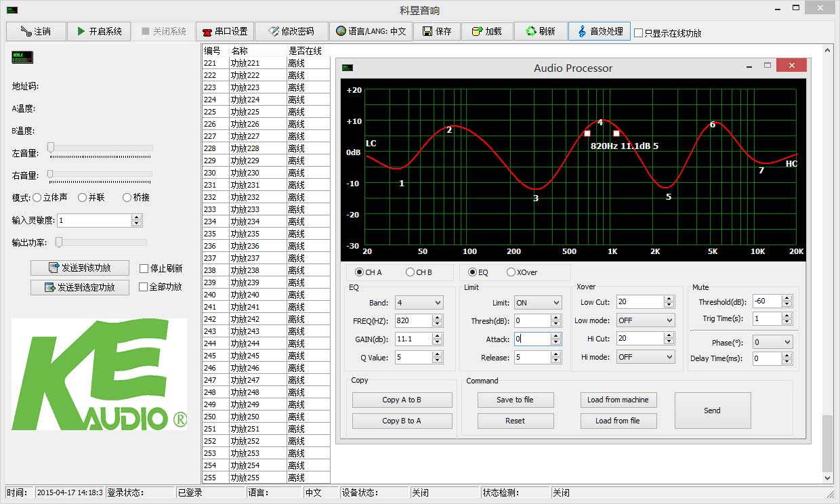This screenshot has width=840, height=504.
Task: Open 串口设置 serial port settings telephone icon
Action: 225,31
